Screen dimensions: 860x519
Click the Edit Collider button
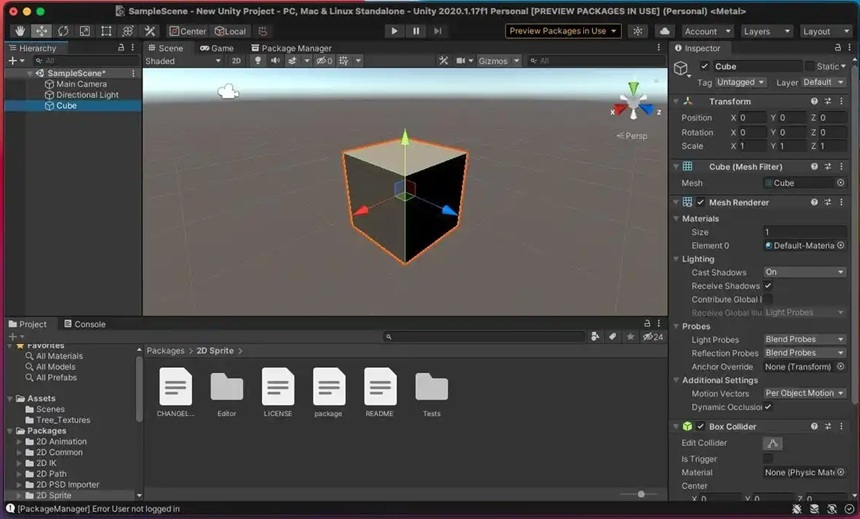click(x=772, y=443)
